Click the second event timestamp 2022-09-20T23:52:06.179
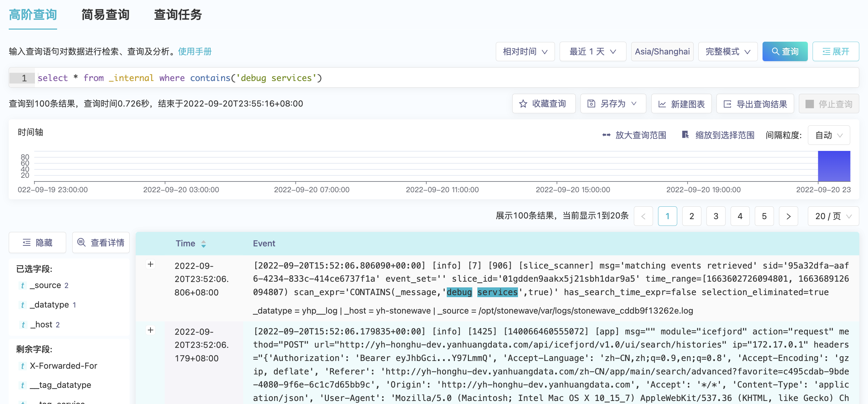Viewport: 868px width, 404px height. (x=202, y=345)
